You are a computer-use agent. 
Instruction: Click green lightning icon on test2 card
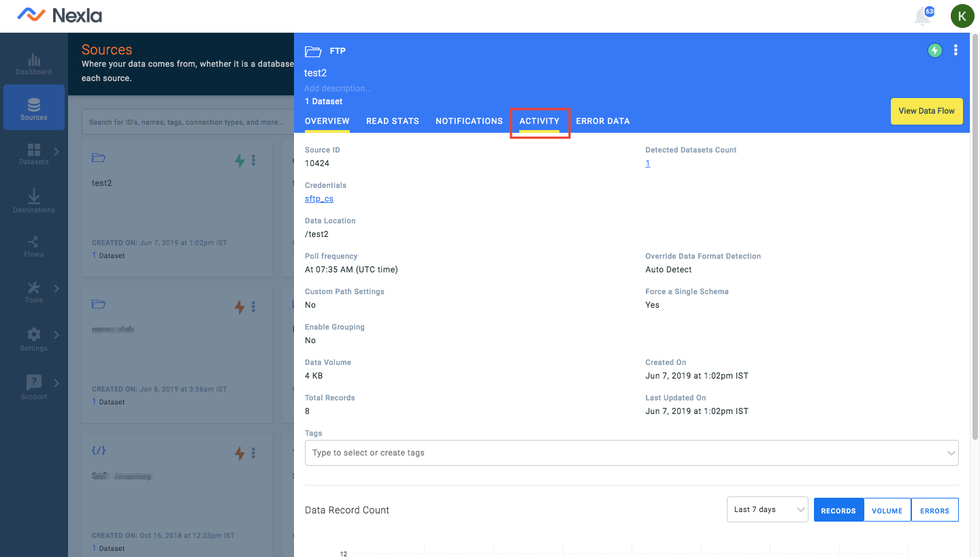click(239, 160)
